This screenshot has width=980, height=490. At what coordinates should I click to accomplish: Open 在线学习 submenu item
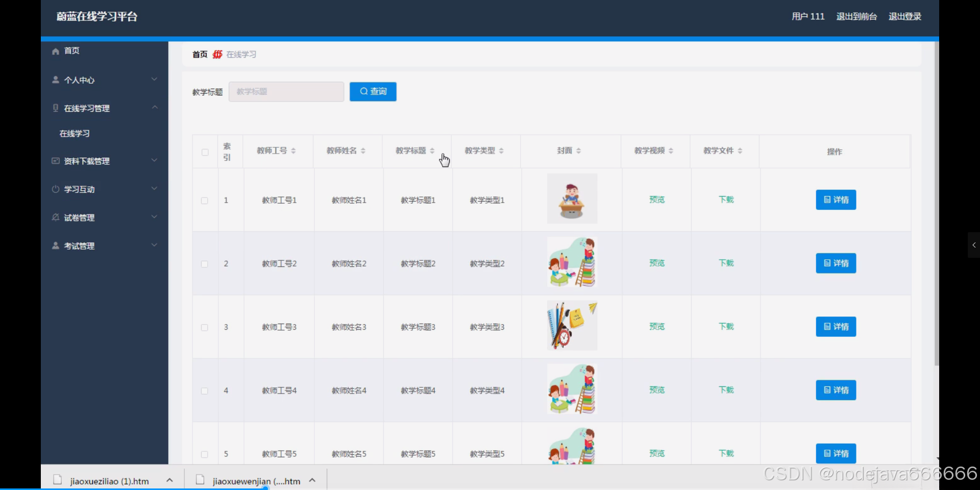coord(75,134)
